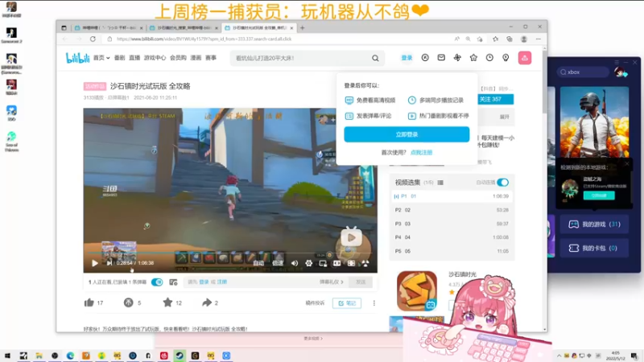
Task: Click the bilibili logo
Action: pyautogui.click(x=77, y=58)
